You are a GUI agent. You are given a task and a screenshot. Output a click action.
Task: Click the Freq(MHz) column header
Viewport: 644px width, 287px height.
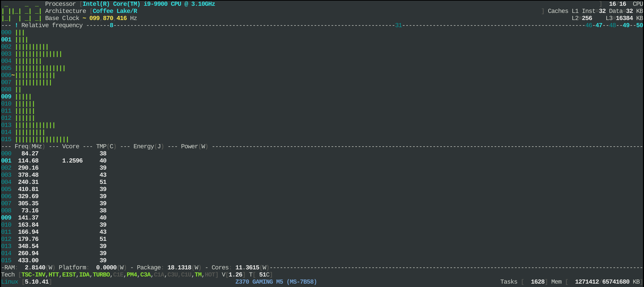pyautogui.click(x=30, y=147)
